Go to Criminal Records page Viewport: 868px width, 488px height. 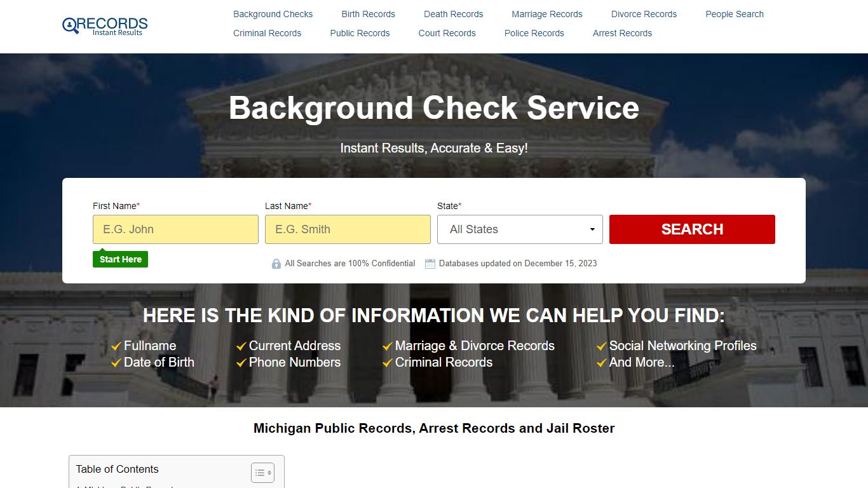tap(267, 33)
